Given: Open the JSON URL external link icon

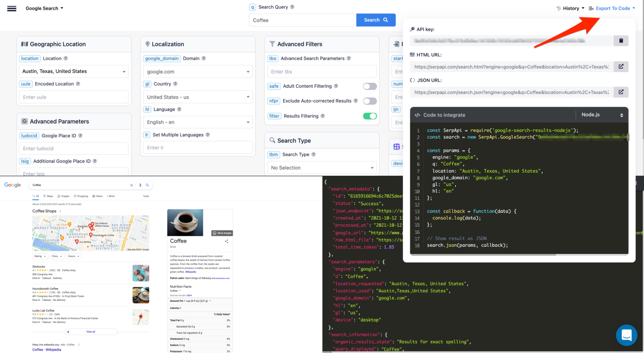Looking at the screenshot, I should (621, 92).
